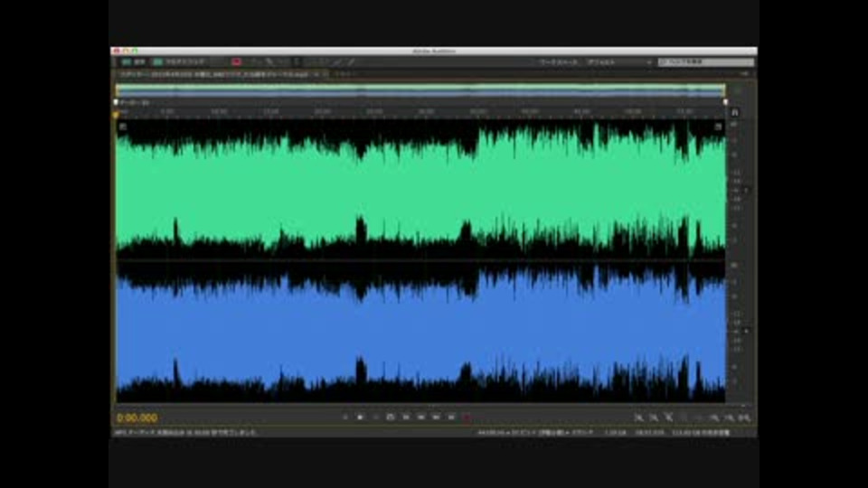The image size is (868, 488).
Task: Click the Pause transport button
Action: click(x=375, y=418)
